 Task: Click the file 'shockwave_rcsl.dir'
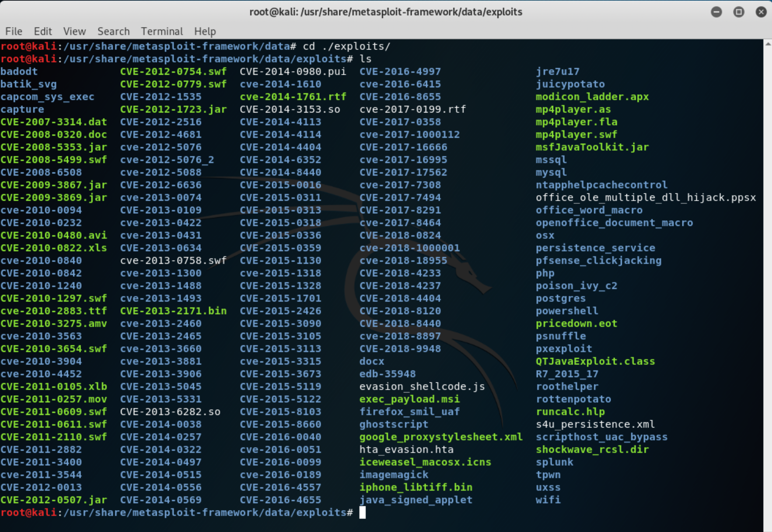click(x=592, y=449)
